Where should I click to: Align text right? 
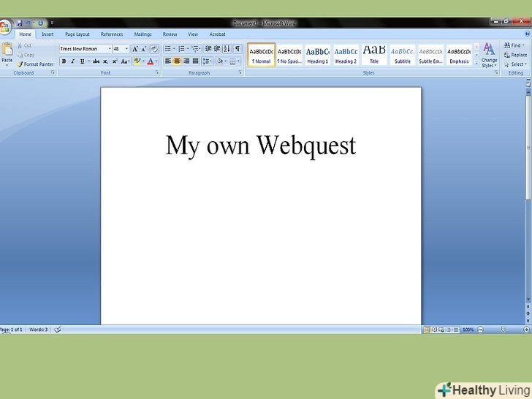[186, 61]
